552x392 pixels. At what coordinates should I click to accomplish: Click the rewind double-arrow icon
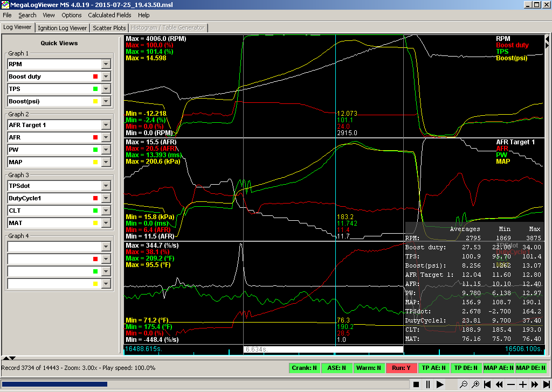tap(499, 384)
